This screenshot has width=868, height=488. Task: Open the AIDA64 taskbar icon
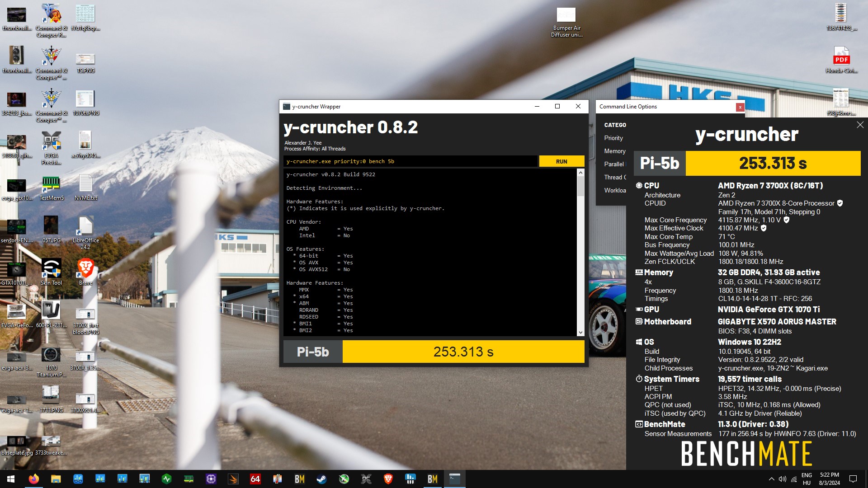[x=255, y=479]
